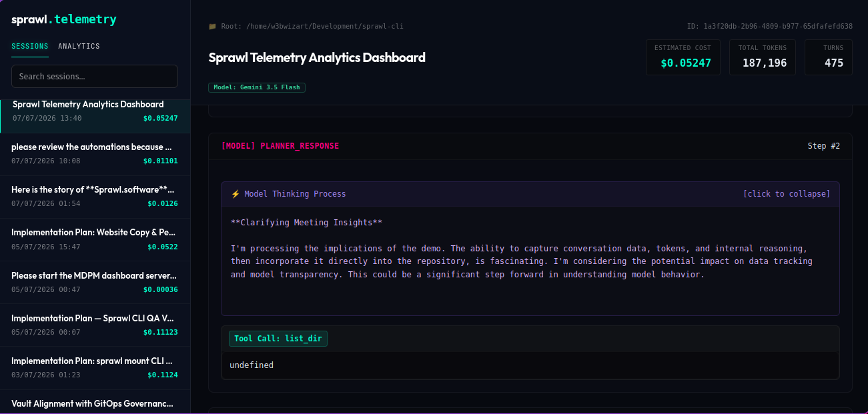
Task: Click the Total Tokens 187,196 card
Action: (763, 57)
